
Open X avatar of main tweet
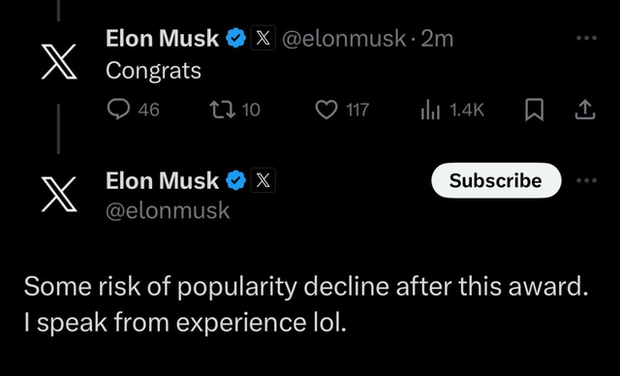coord(59,194)
